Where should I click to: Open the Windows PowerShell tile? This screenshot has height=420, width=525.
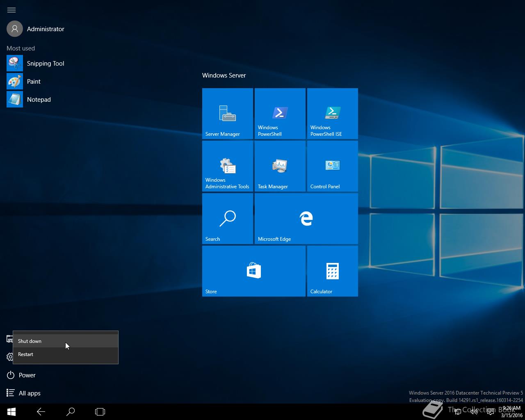coord(280,114)
